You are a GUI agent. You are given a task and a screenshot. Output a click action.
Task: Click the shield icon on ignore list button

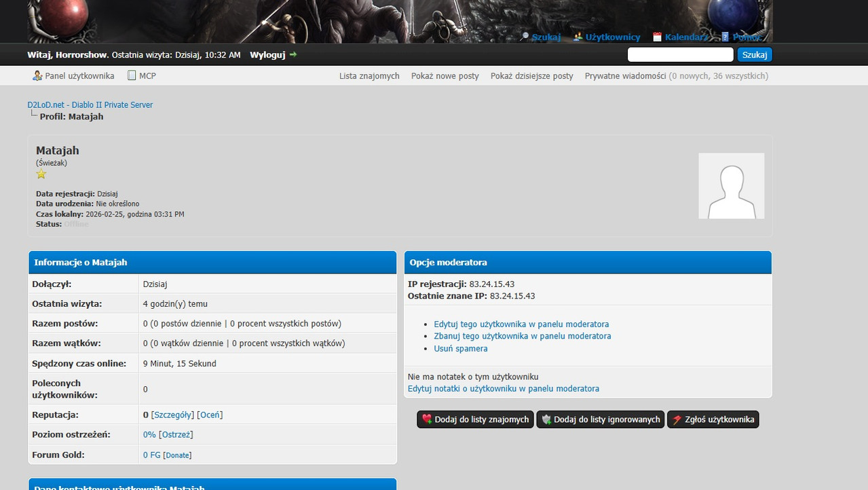[546, 419]
